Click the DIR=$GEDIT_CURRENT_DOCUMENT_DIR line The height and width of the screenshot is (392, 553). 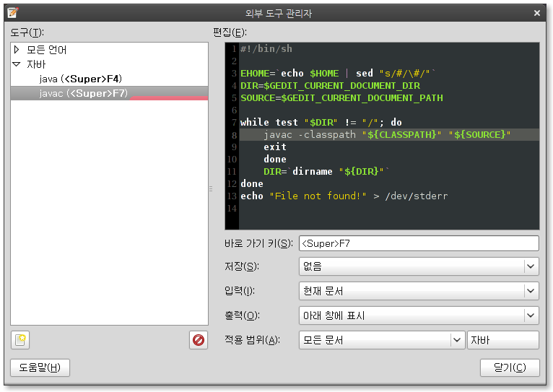pos(330,86)
